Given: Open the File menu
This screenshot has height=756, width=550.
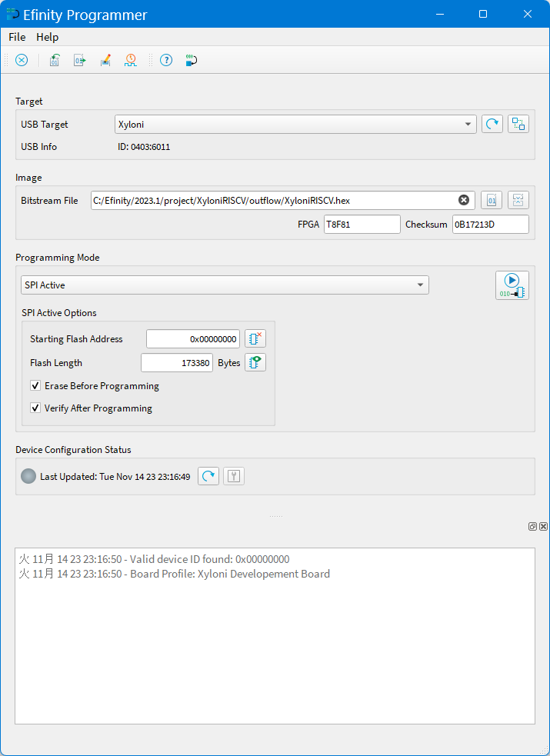Looking at the screenshot, I should (17, 37).
